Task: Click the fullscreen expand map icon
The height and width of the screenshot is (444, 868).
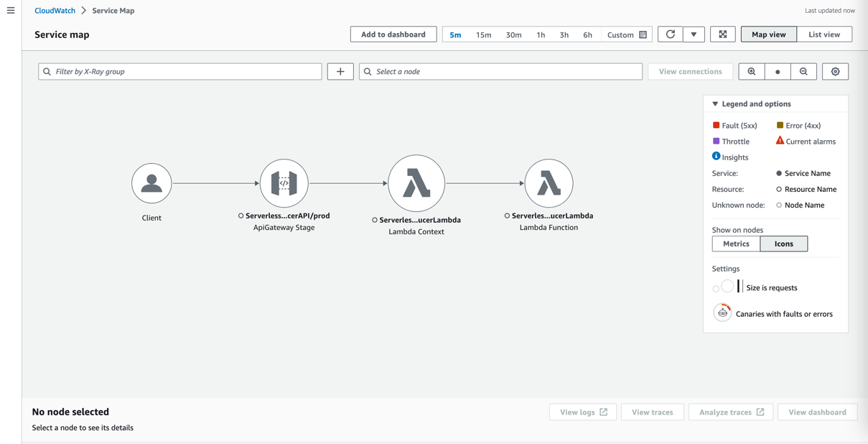Action: (722, 34)
